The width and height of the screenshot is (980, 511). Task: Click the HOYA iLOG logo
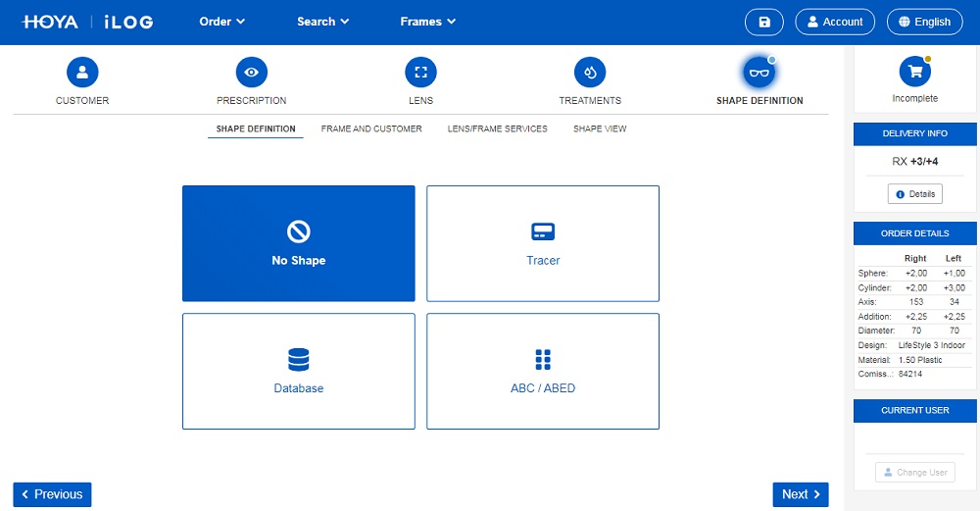tap(88, 22)
